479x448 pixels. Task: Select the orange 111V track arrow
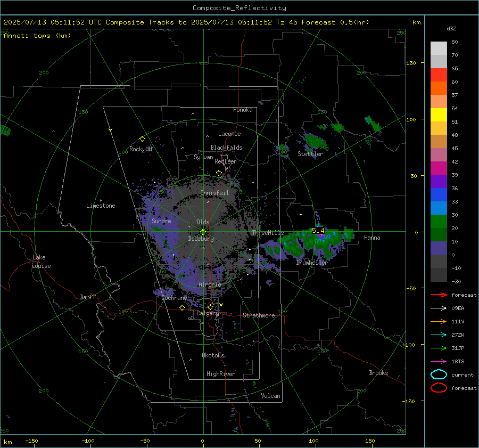tap(439, 321)
